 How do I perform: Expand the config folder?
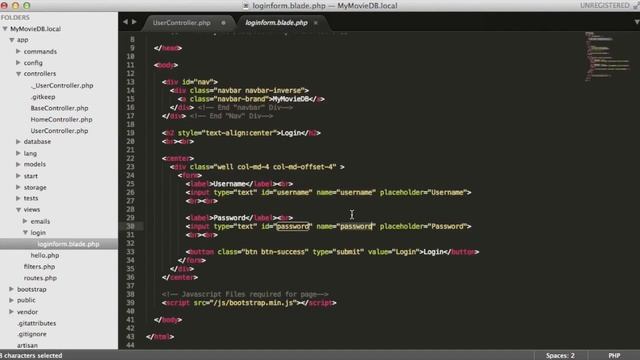click(18, 63)
